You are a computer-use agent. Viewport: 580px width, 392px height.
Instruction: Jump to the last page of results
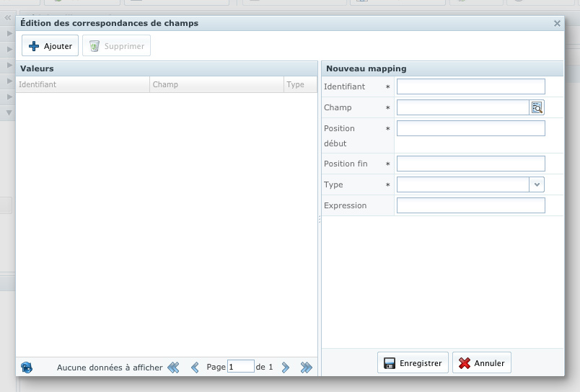click(307, 367)
